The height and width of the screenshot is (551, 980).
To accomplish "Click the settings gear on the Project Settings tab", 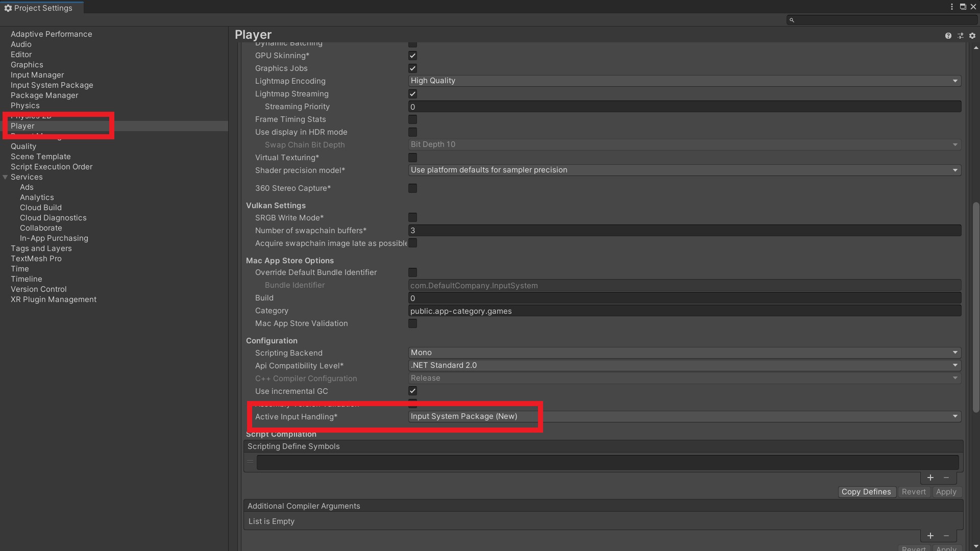I will 8,8.
